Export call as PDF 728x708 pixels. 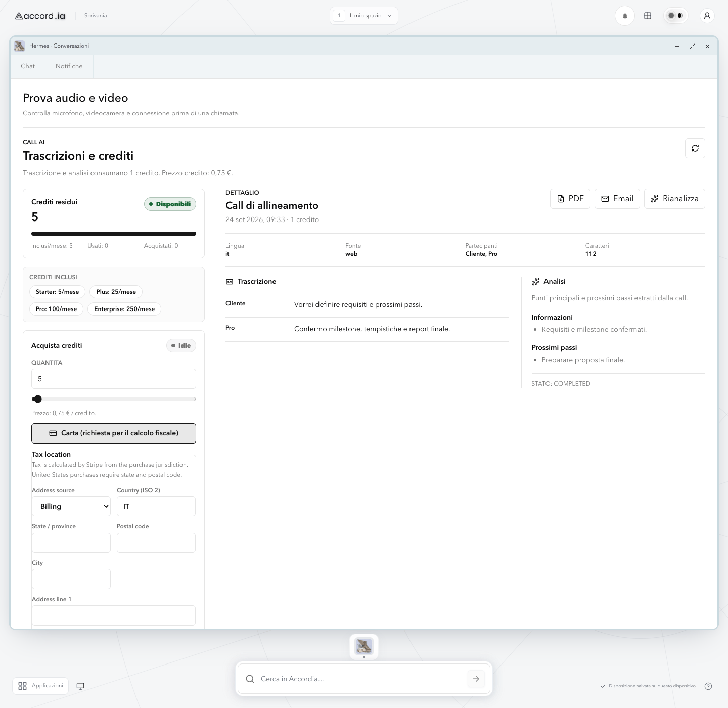tap(570, 199)
